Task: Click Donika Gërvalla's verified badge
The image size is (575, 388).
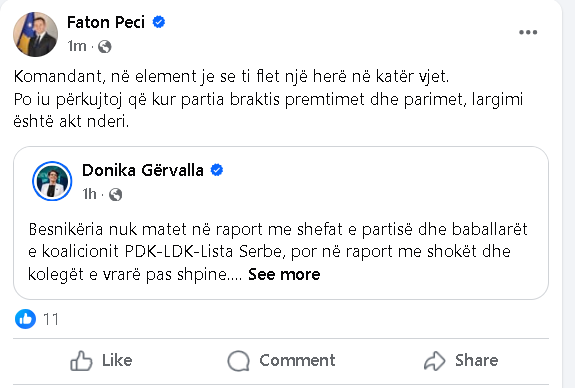Action: point(217,170)
